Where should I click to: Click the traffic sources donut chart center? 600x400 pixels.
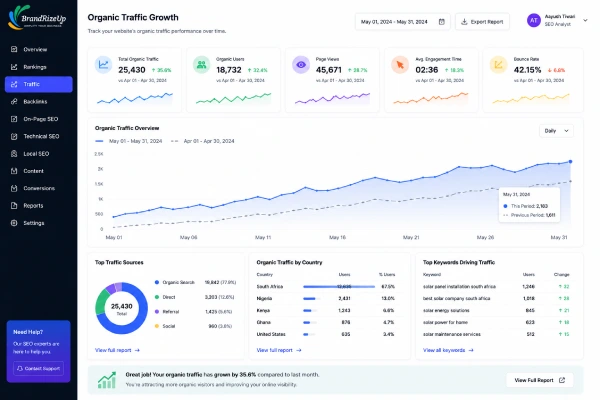[121, 309]
